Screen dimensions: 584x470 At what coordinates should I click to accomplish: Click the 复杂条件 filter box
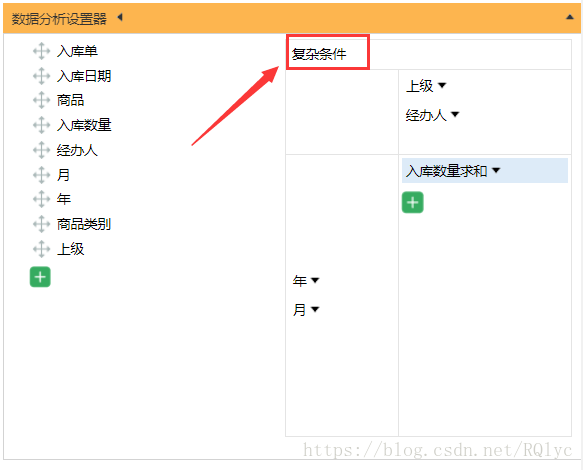coord(328,52)
